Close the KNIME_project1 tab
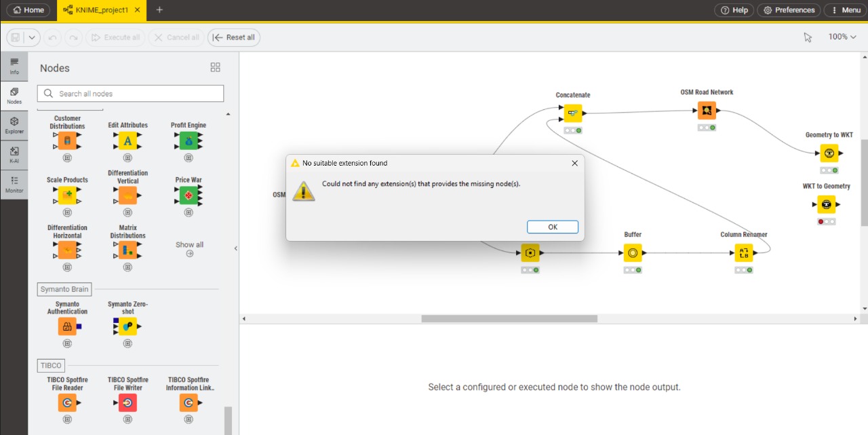This screenshot has width=868, height=435. pos(138,10)
